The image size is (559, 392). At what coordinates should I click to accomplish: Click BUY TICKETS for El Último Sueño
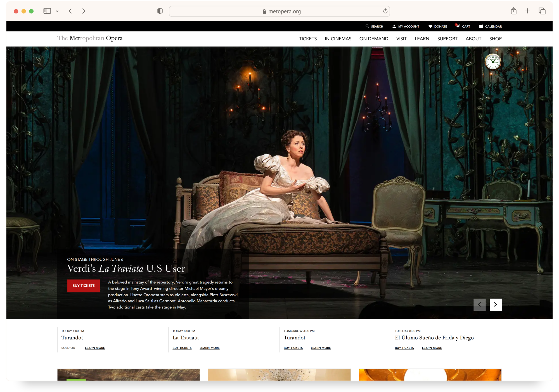point(404,348)
